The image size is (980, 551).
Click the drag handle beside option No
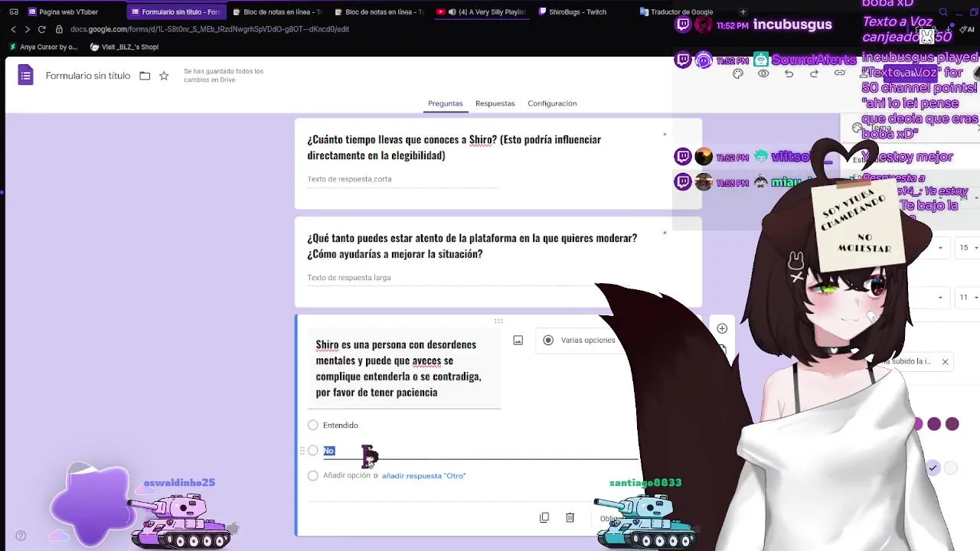(x=302, y=451)
